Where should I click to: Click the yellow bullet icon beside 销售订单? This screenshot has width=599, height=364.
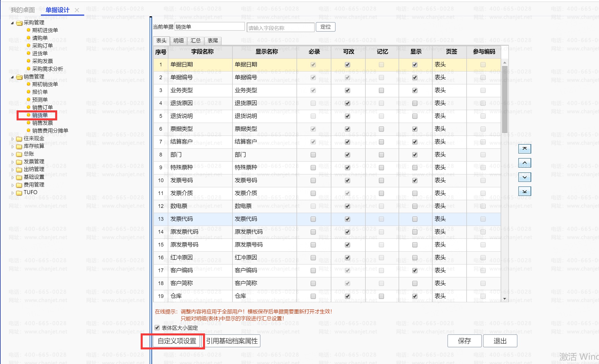(x=28, y=107)
